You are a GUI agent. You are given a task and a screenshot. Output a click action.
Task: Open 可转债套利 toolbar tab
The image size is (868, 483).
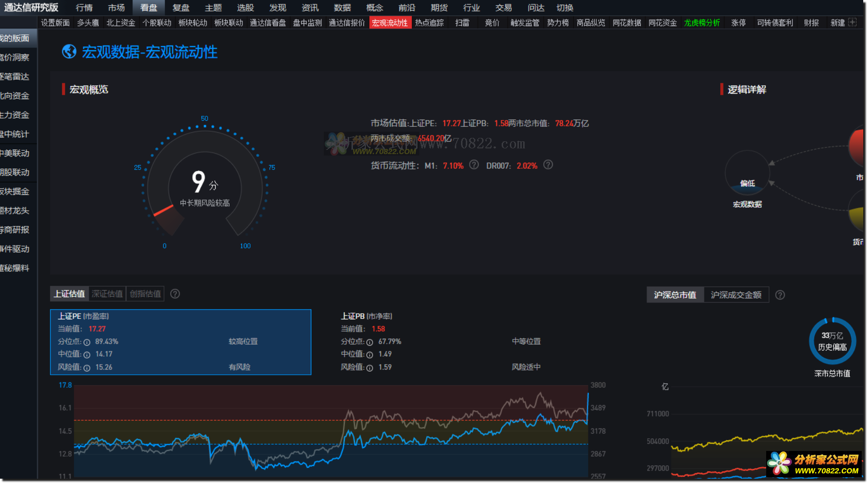coord(775,22)
